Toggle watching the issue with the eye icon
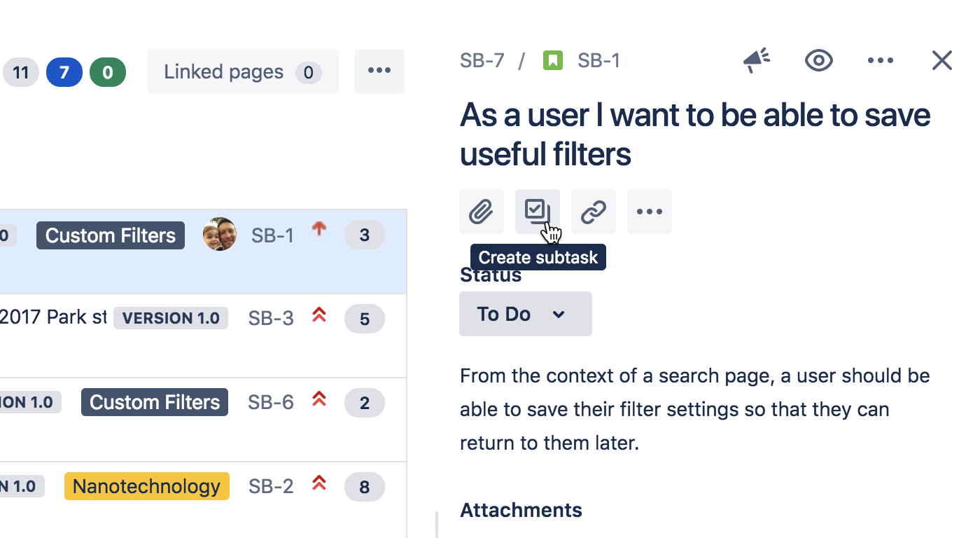The height and width of the screenshot is (538, 980). [818, 60]
